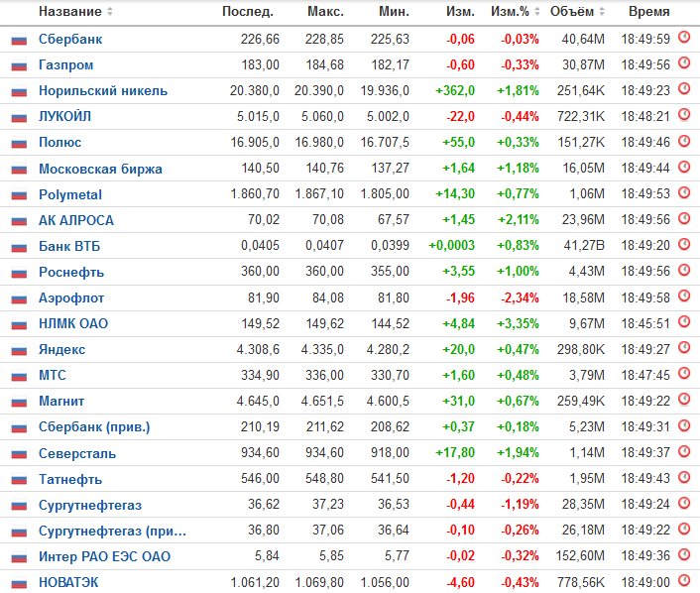Click the clock icon in the НОВАТЭК row

tap(684, 580)
